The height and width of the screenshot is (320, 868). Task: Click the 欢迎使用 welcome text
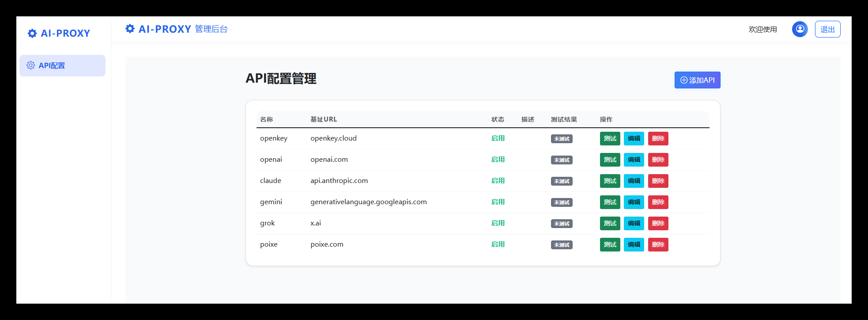[x=762, y=29]
